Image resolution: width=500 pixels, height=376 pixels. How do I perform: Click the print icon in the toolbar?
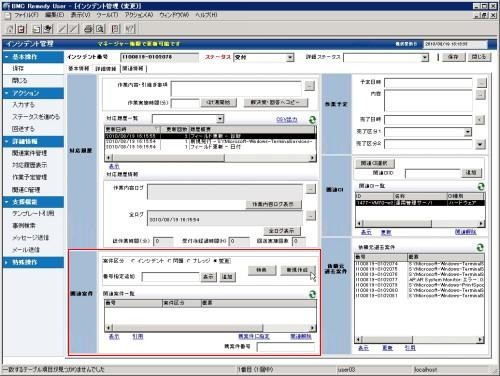[88, 29]
